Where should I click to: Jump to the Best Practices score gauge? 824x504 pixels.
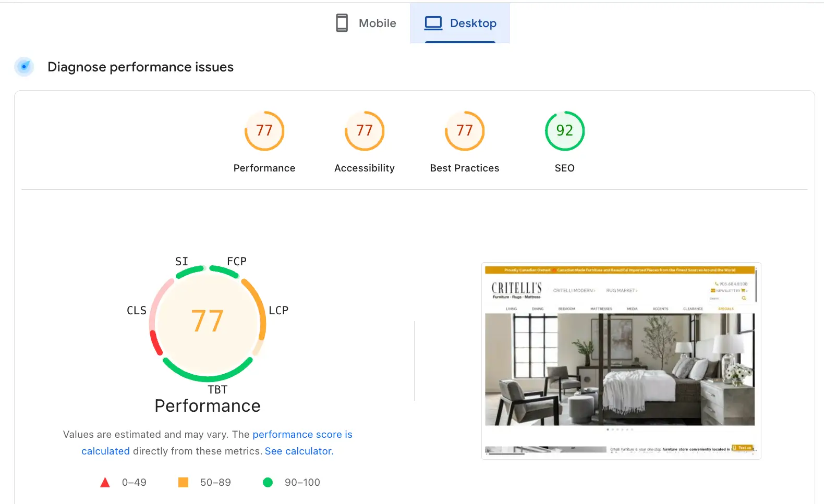pos(465,131)
